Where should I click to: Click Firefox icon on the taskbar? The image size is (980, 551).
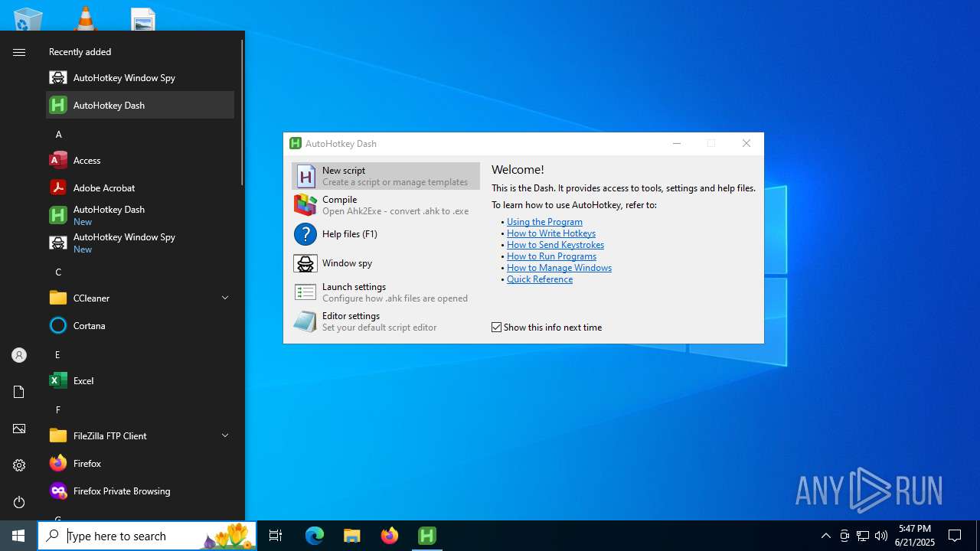coord(390,536)
